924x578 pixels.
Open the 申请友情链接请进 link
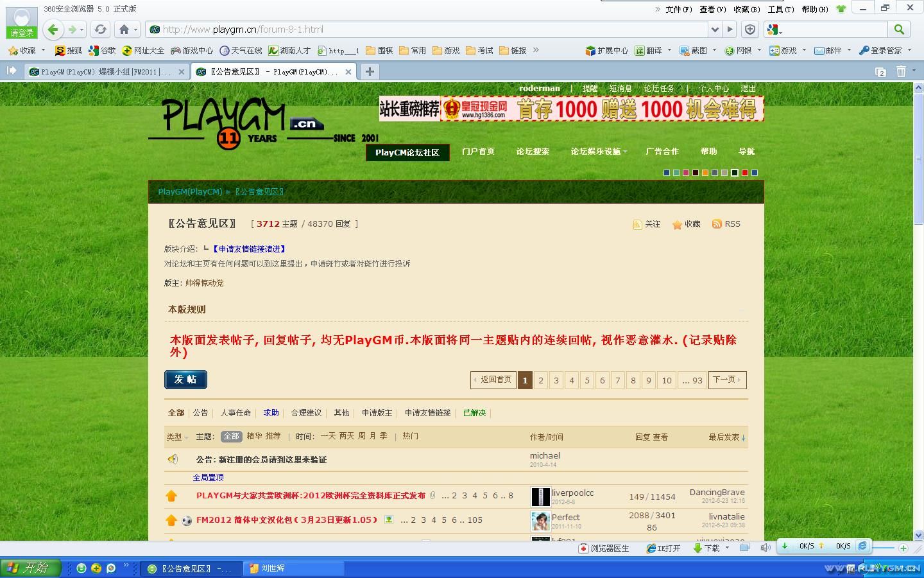249,249
